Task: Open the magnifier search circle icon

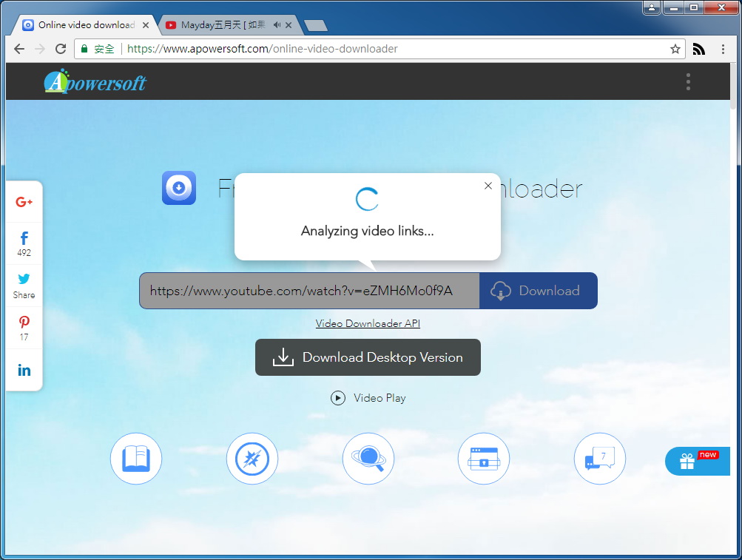Action: pos(368,458)
